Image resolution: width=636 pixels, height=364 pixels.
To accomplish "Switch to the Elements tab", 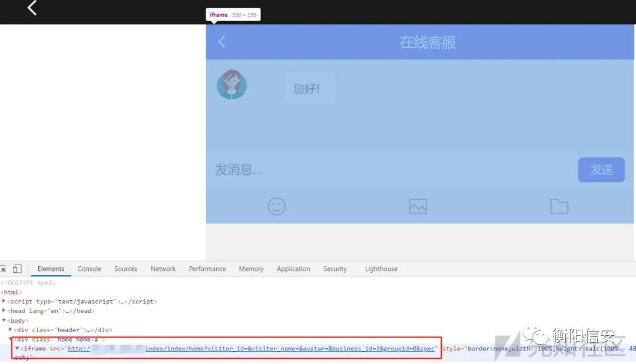I will tap(51, 269).
